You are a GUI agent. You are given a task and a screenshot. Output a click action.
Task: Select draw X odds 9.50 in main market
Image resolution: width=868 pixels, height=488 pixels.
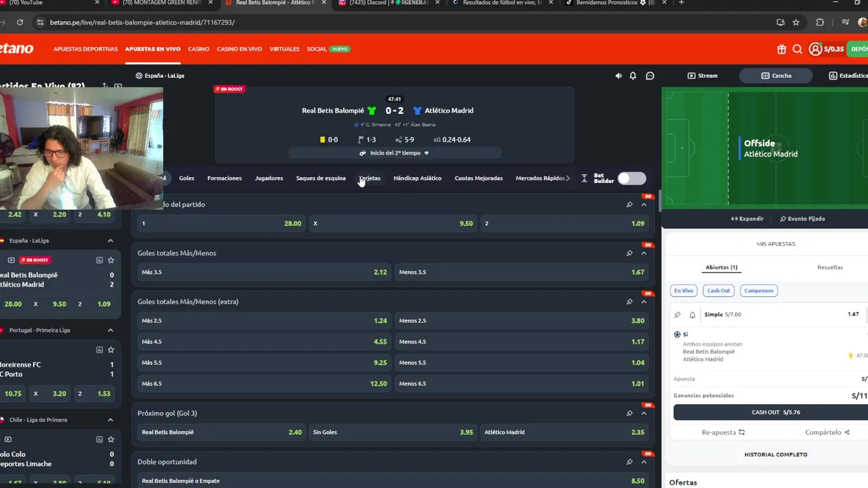(x=393, y=223)
